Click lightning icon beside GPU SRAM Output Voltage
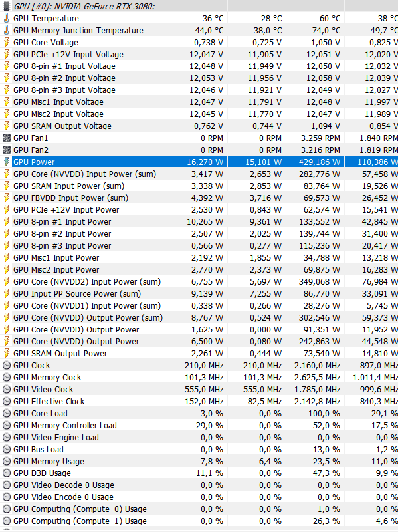 [x=7, y=126]
